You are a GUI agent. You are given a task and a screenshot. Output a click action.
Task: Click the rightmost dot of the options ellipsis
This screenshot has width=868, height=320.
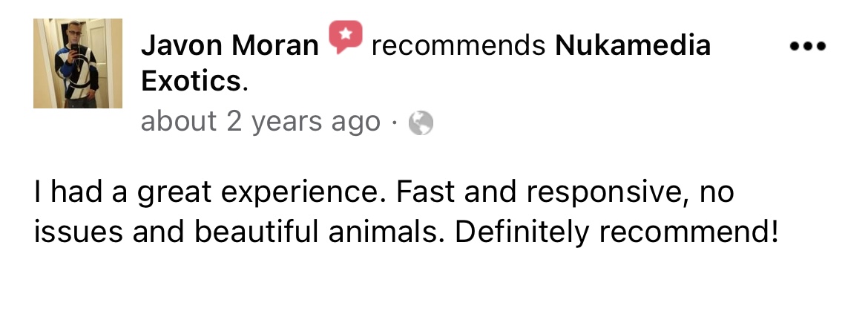(x=821, y=47)
